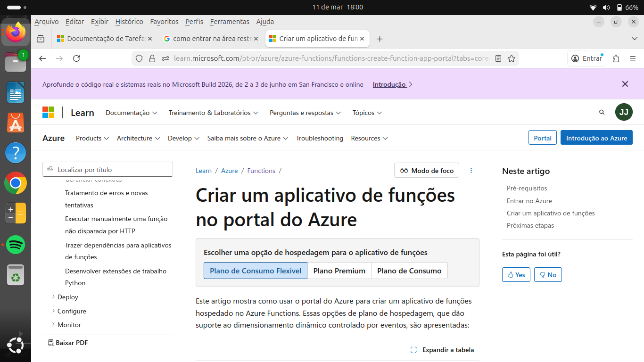Screen dimensions: 644x362
Task: List all tabs with the chevron button
Action: pyautogui.click(x=634, y=39)
